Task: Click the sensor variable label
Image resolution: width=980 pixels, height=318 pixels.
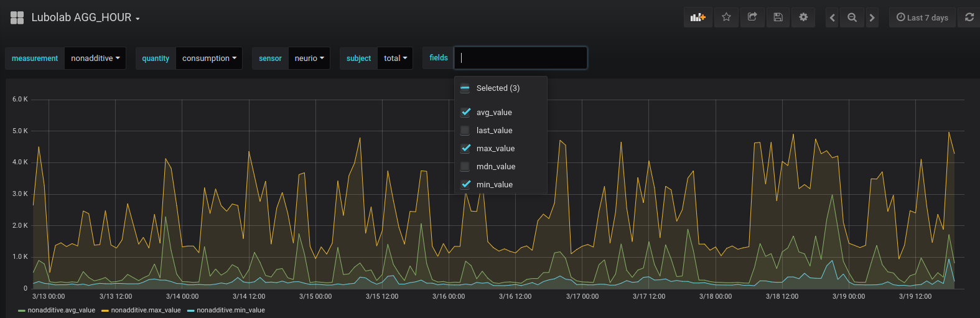Action: [270, 58]
